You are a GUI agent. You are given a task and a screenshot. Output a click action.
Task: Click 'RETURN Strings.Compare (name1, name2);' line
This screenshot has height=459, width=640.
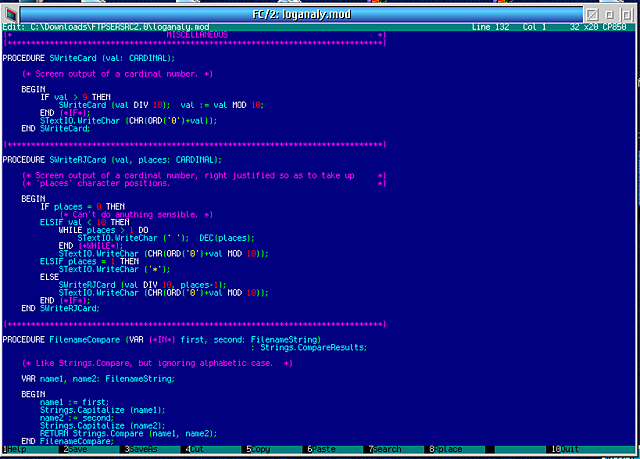pos(129,433)
